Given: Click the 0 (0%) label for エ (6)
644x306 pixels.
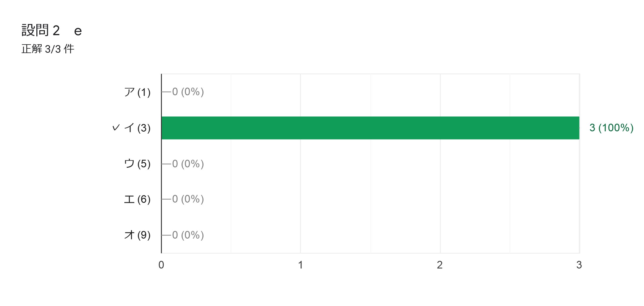Looking at the screenshot, I should (x=188, y=199).
